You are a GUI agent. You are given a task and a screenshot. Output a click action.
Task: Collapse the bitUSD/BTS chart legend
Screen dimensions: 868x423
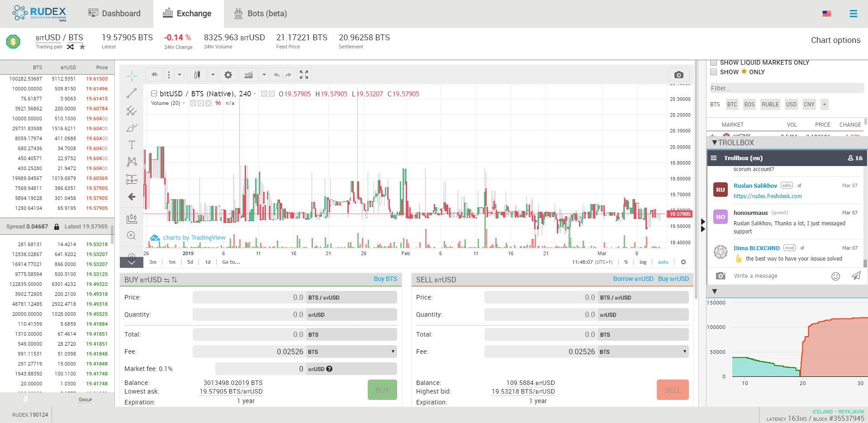click(154, 94)
